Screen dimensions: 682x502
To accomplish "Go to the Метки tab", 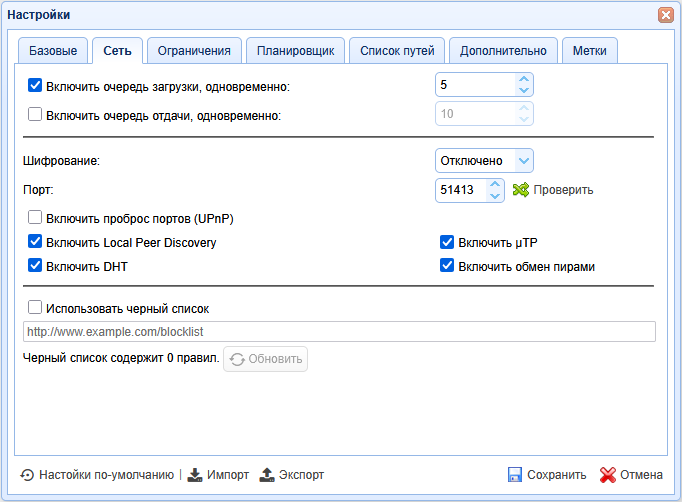I will [589, 51].
